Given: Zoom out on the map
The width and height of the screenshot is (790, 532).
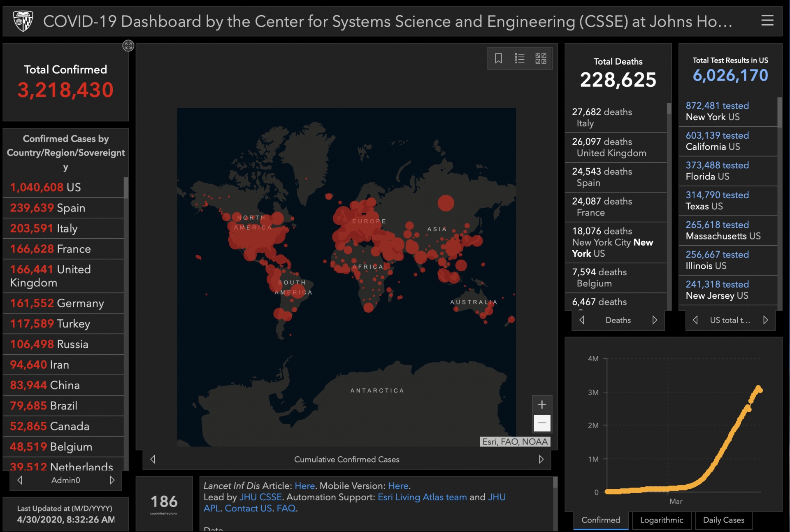Looking at the screenshot, I should [x=542, y=423].
